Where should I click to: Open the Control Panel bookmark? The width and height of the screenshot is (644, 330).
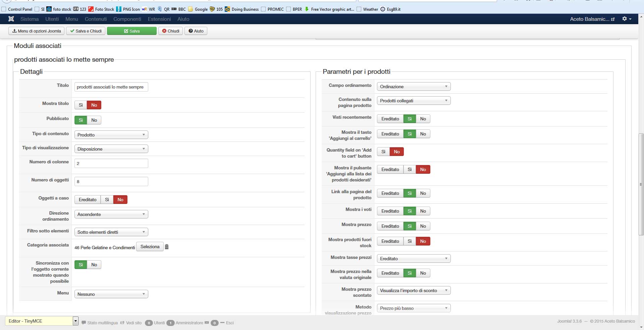click(x=17, y=9)
